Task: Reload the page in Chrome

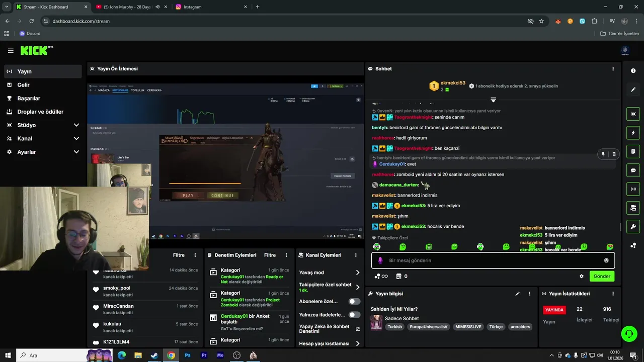Action: [x=31, y=21]
